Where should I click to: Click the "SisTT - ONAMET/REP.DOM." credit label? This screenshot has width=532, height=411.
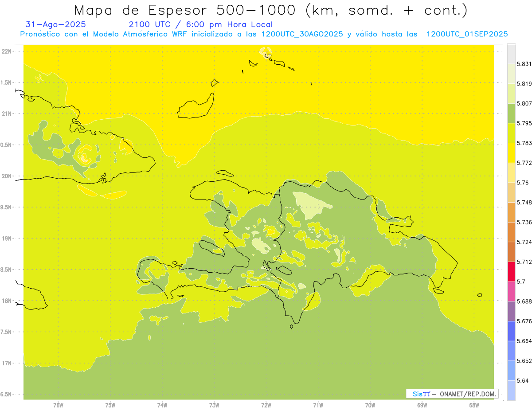coord(452,394)
